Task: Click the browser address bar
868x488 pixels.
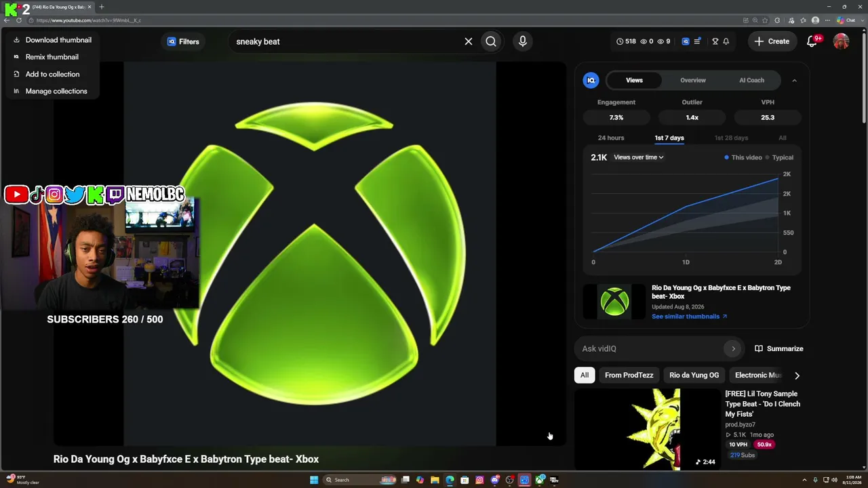Action: coord(387,20)
